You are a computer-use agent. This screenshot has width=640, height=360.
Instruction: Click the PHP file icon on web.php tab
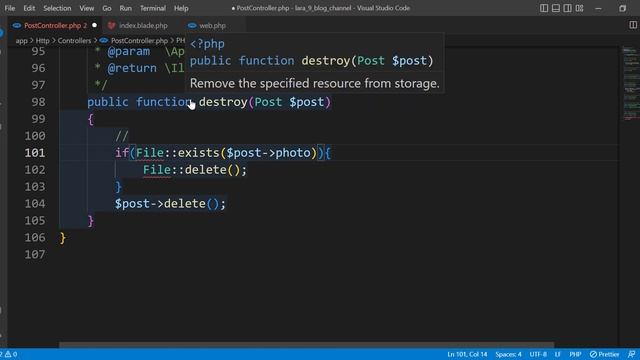point(192,25)
